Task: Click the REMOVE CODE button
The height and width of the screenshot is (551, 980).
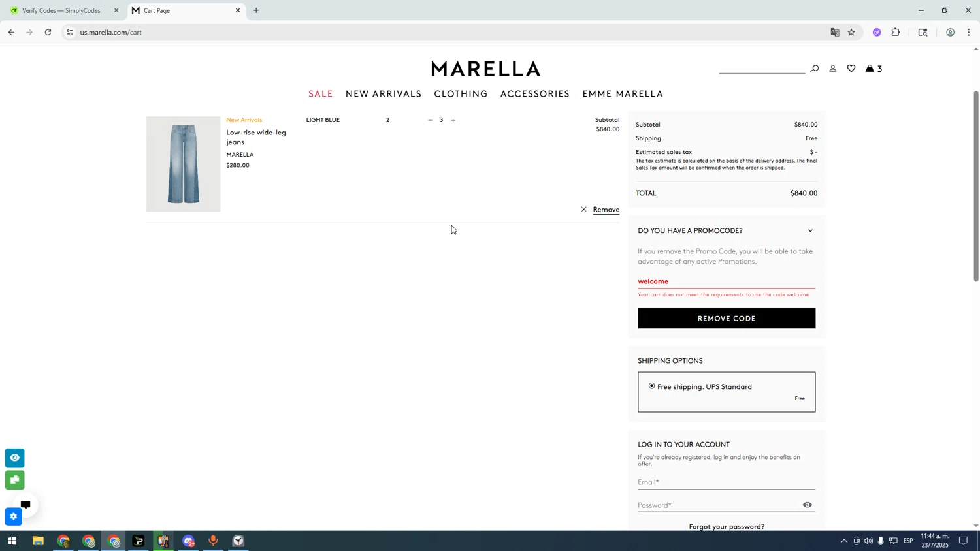Action: pos(727,319)
